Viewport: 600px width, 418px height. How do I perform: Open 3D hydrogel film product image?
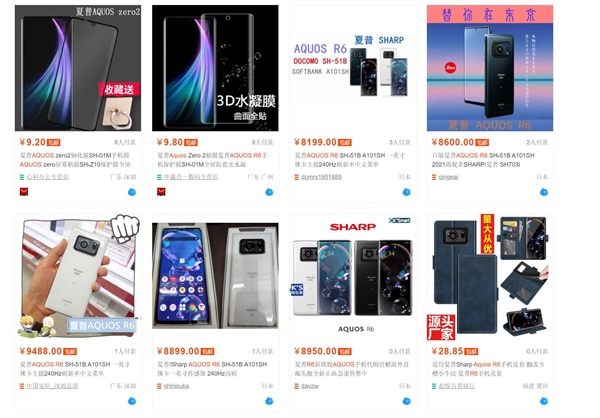coord(215,68)
